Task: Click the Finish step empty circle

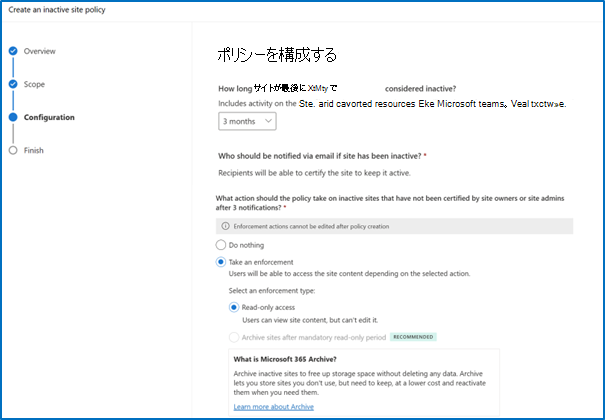Action: [13, 150]
